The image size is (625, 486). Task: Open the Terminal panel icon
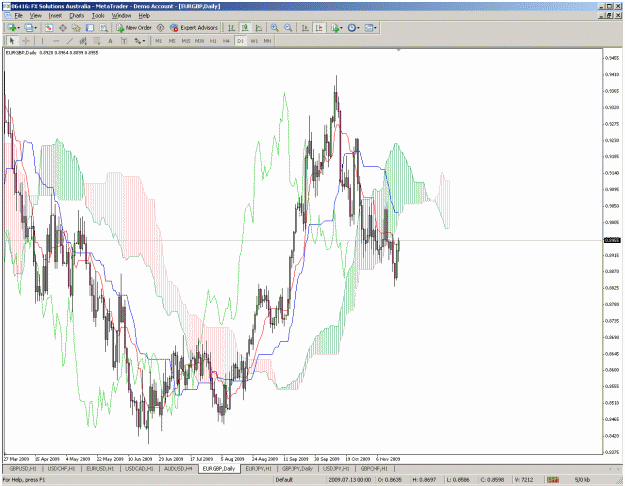(90, 28)
